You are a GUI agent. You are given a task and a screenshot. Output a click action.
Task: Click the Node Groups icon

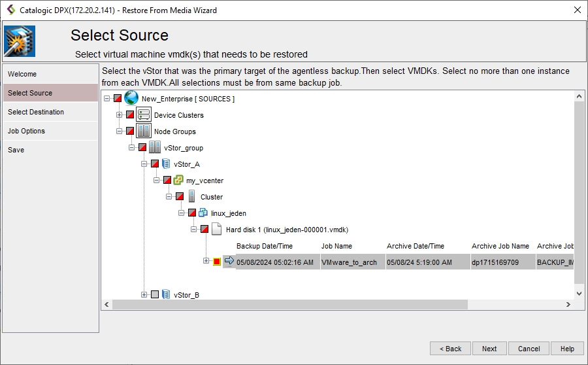(143, 131)
